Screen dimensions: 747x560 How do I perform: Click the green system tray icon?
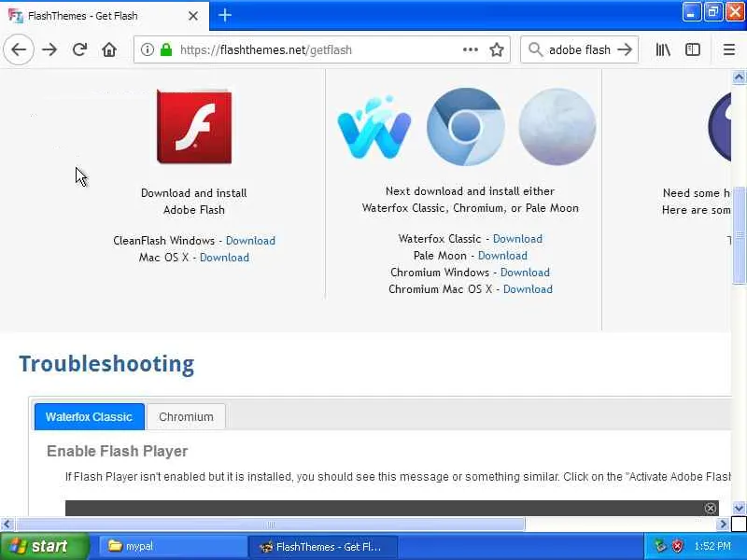660,546
